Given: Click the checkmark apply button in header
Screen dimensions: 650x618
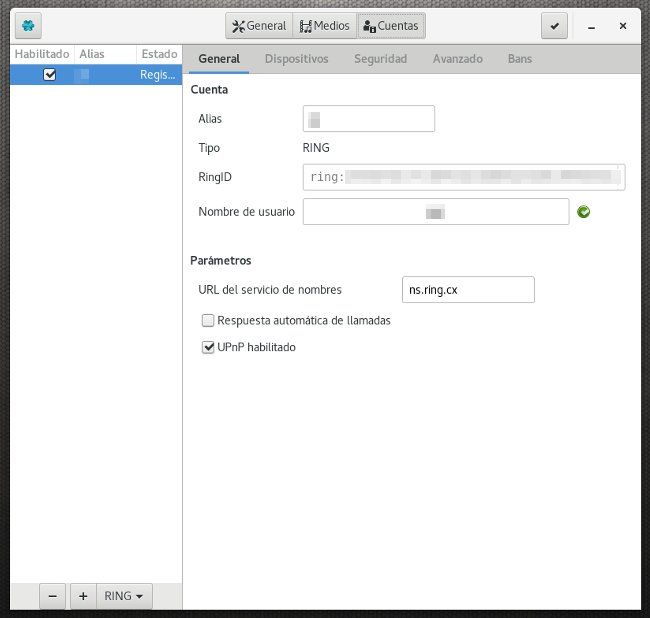Looking at the screenshot, I should [x=555, y=26].
